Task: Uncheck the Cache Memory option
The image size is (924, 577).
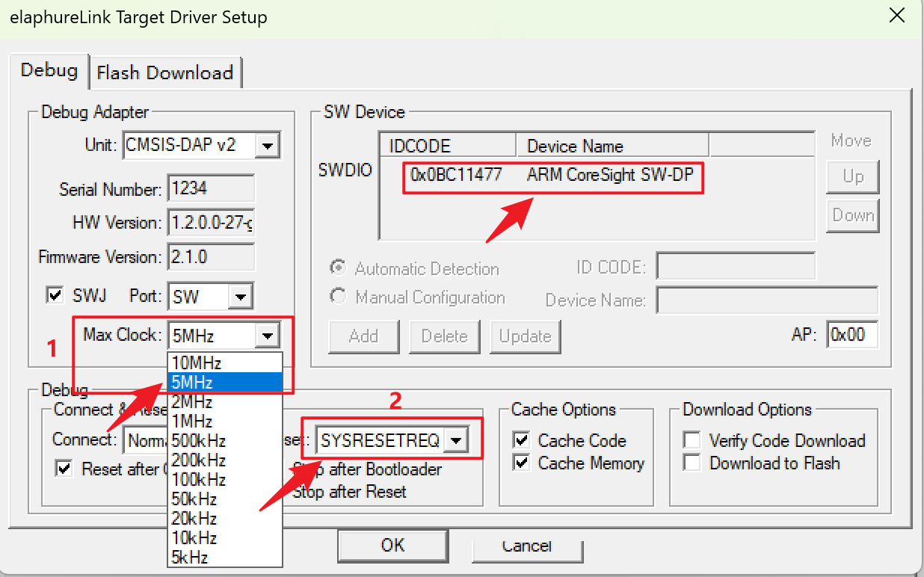Action: [x=522, y=463]
